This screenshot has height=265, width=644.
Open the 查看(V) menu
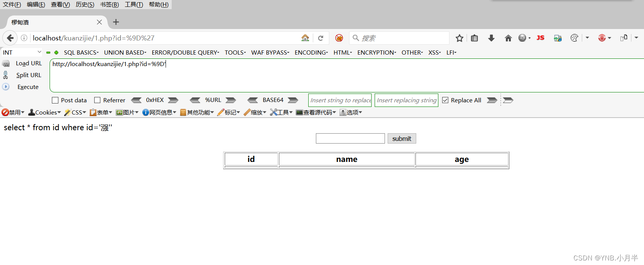coord(60,5)
